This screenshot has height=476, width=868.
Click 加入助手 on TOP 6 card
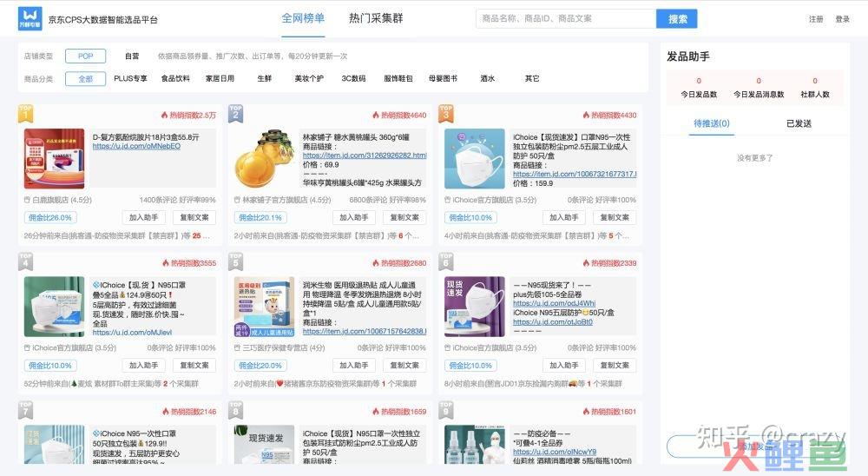(x=564, y=366)
